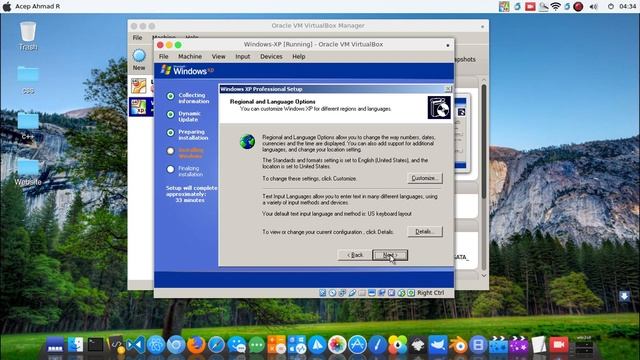Click the 'Dynamic Update' setup step bullet
Screen dimensions: 640x360
click(171, 115)
